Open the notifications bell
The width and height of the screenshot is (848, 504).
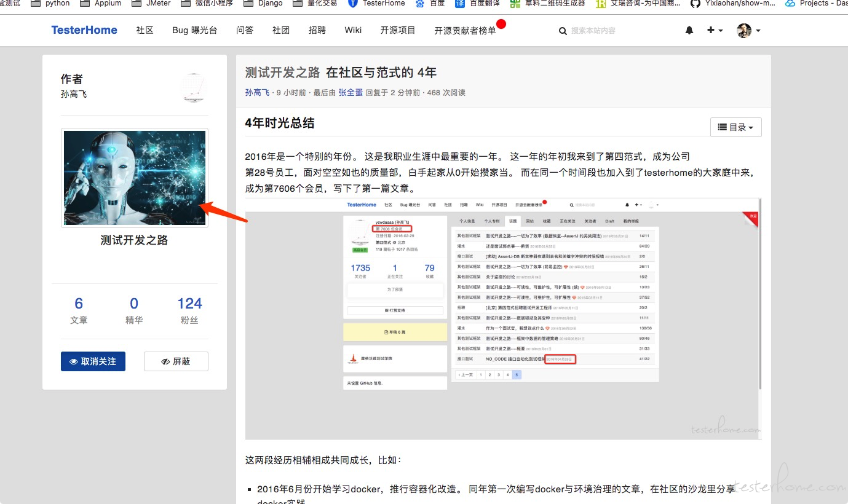click(x=689, y=30)
